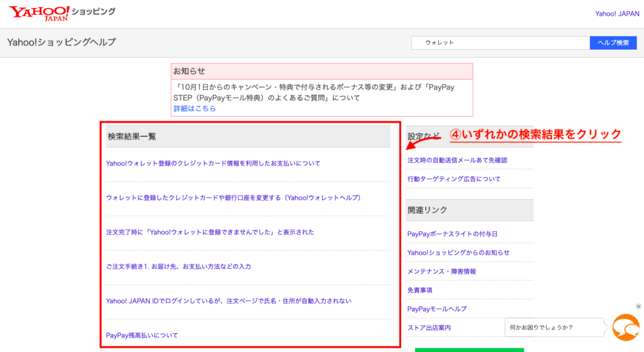Open 行動ターゲティング広告について link
The height and width of the screenshot is (352, 644).
pyautogui.click(x=454, y=179)
